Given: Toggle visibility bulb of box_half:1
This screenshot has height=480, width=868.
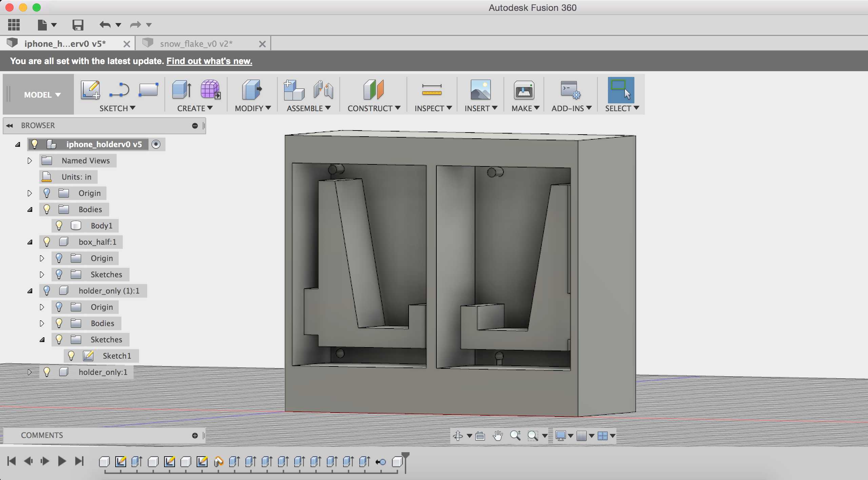Looking at the screenshot, I should click(47, 242).
